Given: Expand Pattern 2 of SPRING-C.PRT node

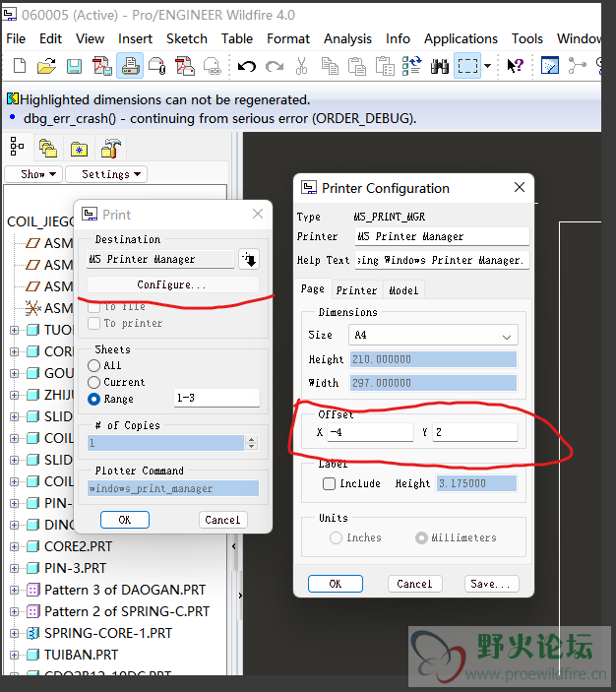Looking at the screenshot, I should tap(14, 611).
